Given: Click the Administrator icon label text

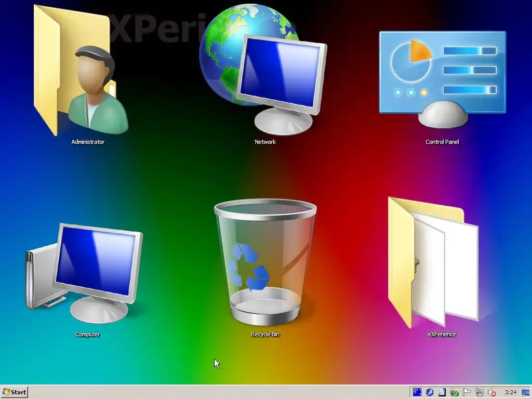Looking at the screenshot, I should click(x=88, y=142).
